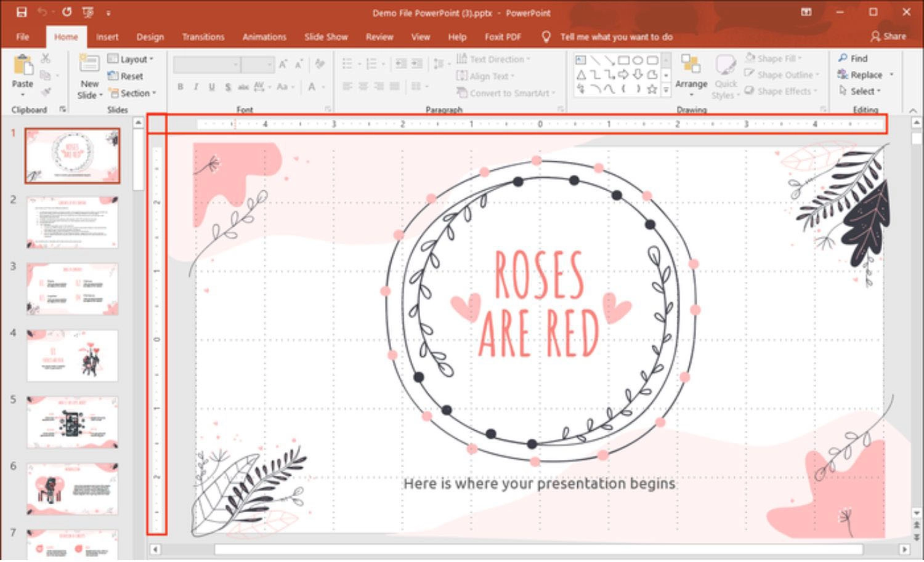Switch to the Design tab
The height and width of the screenshot is (562, 924).
150,37
